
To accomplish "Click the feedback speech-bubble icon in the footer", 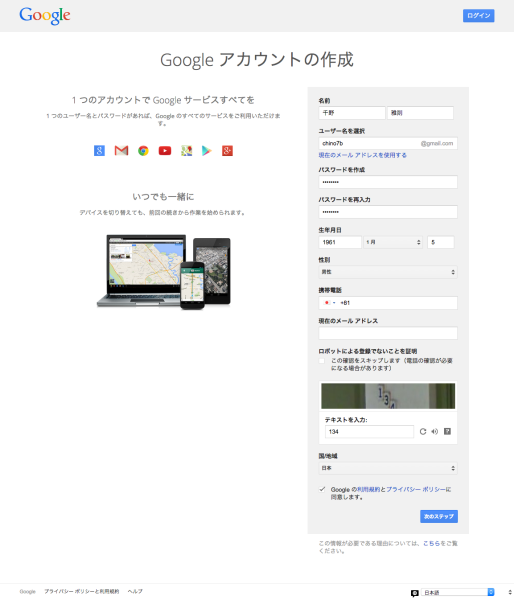I will pos(414,593).
